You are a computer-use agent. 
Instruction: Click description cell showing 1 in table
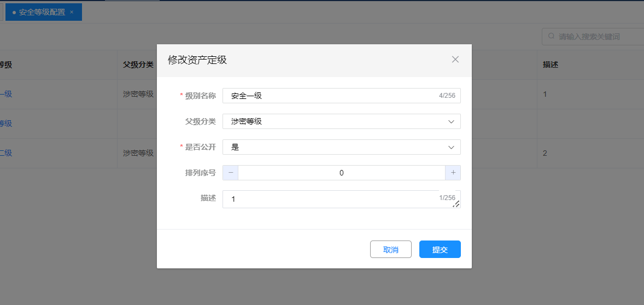[545, 94]
